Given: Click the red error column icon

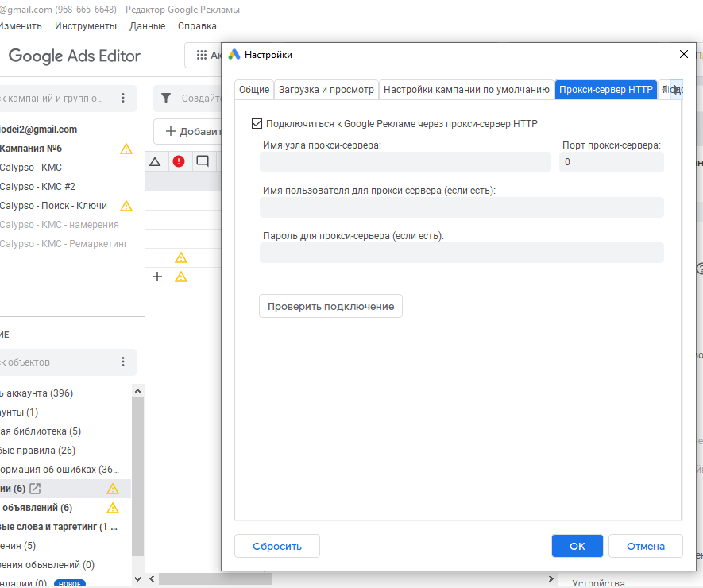Looking at the screenshot, I should 179,161.
